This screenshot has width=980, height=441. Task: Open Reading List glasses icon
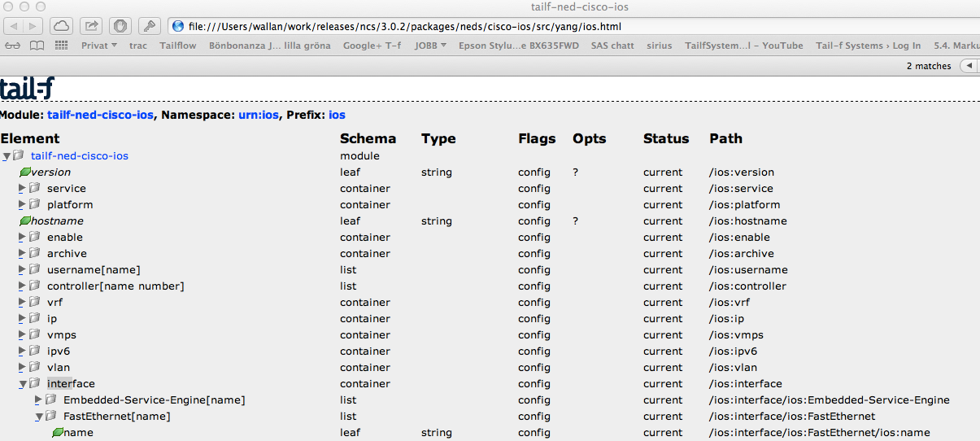coord(13,46)
